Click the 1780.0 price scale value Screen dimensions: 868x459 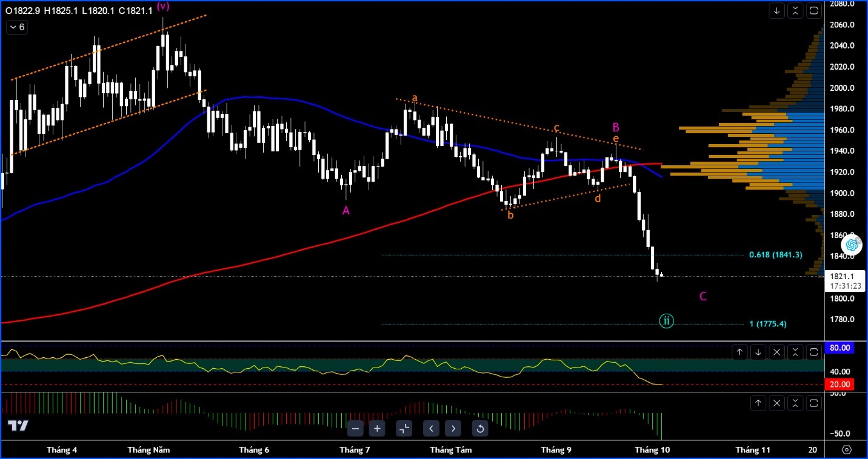[x=843, y=320]
